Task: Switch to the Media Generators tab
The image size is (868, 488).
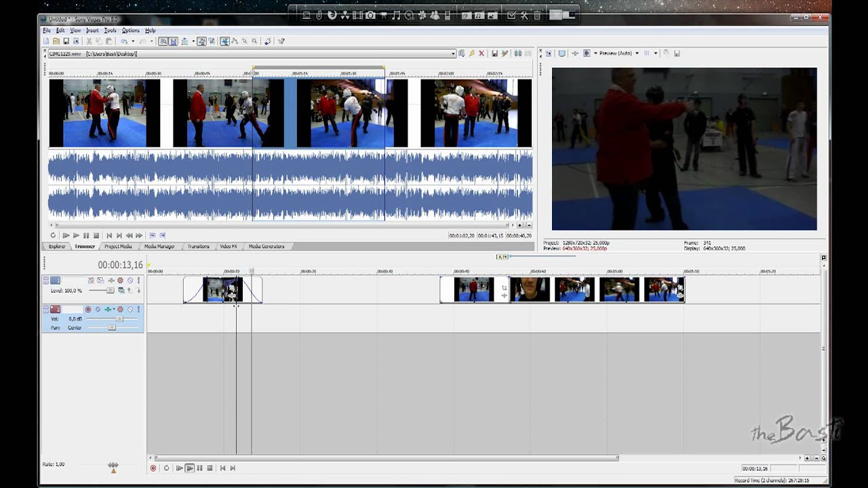Action: point(267,246)
